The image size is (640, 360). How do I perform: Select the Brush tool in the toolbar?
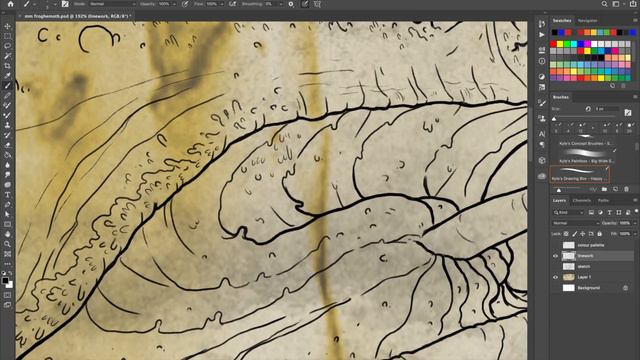pos(7,86)
